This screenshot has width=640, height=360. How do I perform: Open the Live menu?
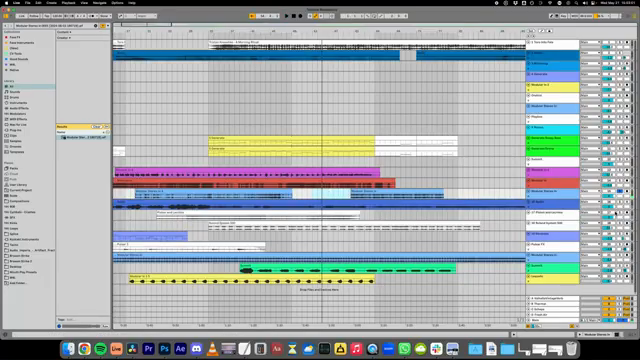coord(16,3)
